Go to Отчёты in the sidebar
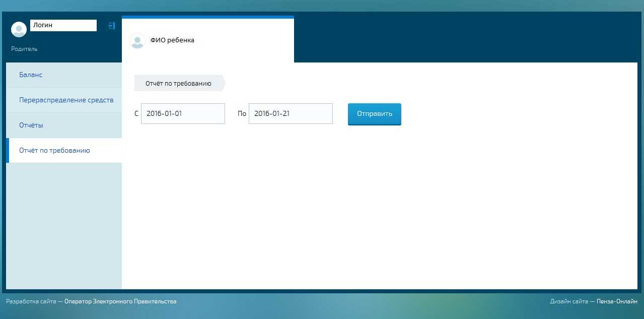The height and width of the screenshot is (319, 644). click(31, 125)
